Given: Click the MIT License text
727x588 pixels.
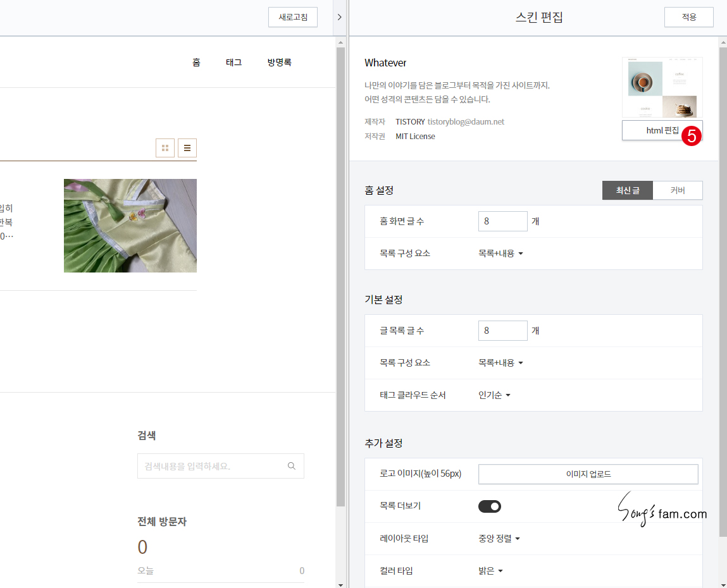Looking at the screenshot, I should 415,136.
